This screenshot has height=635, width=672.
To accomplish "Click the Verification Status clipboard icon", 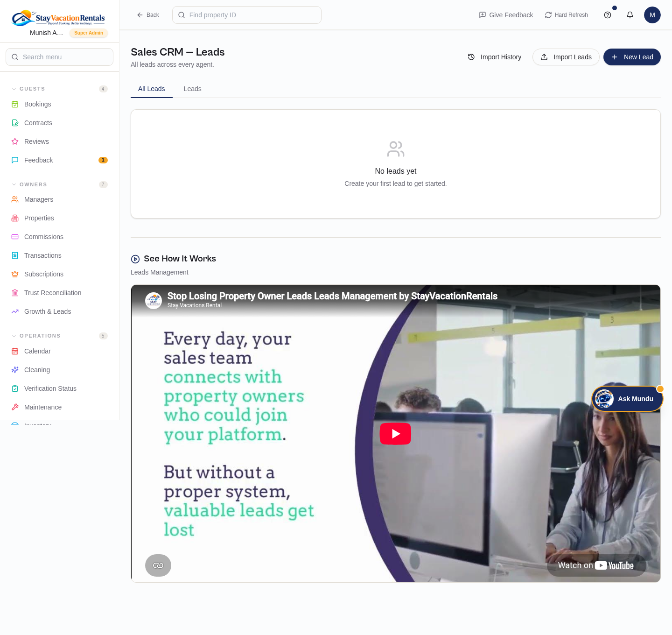I will pos(15,388).
